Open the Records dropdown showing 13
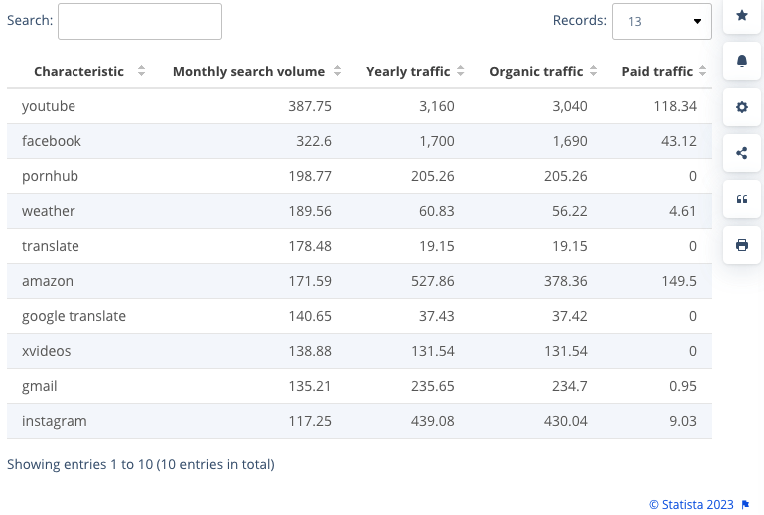 point(662,21)
